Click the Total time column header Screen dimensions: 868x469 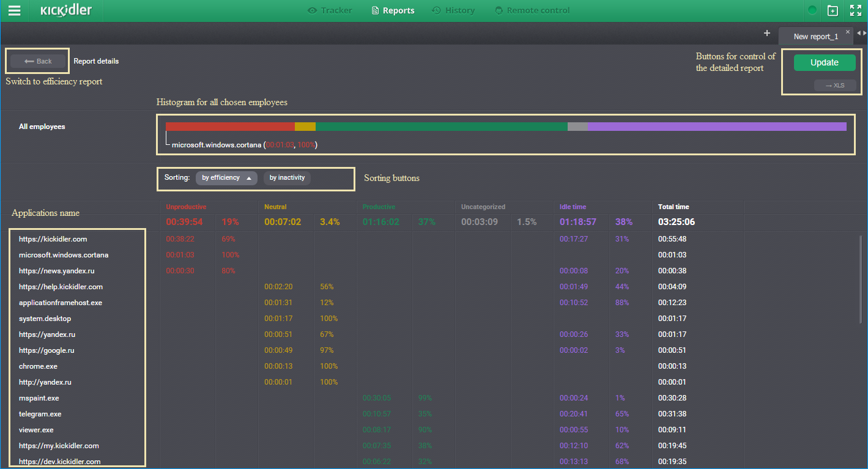pos(673,207)
